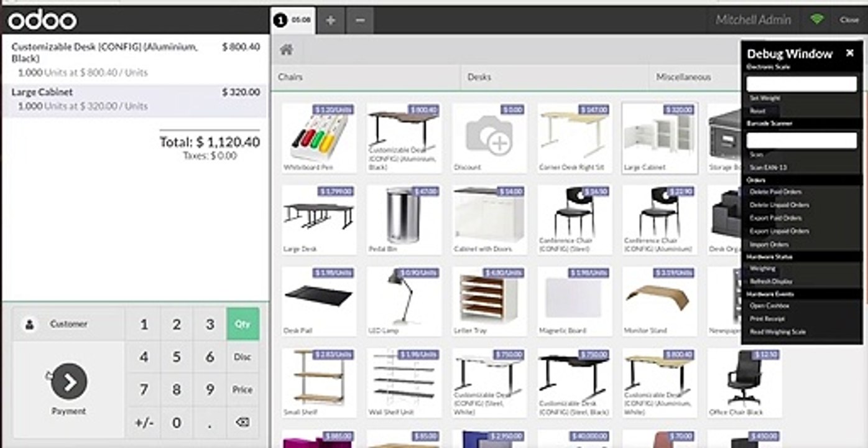Select the Customizable Desk order line
The height and width of the screenshot is (448, 868).
click(x=136, y=59)
